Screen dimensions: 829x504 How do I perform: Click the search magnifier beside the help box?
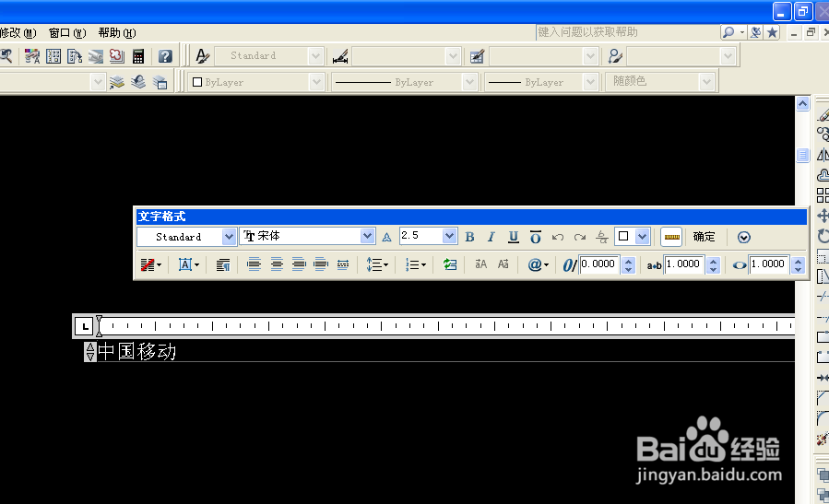[728, 32]
